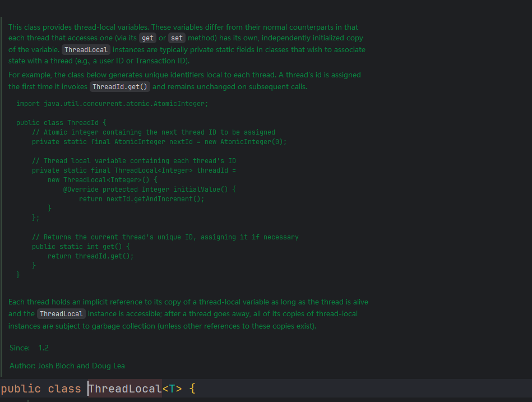The width and height of the screenshot is (532, 402).
Task: Click the inline 'get' method code tag
Action: pyautogui.click(x=147, y=38)
